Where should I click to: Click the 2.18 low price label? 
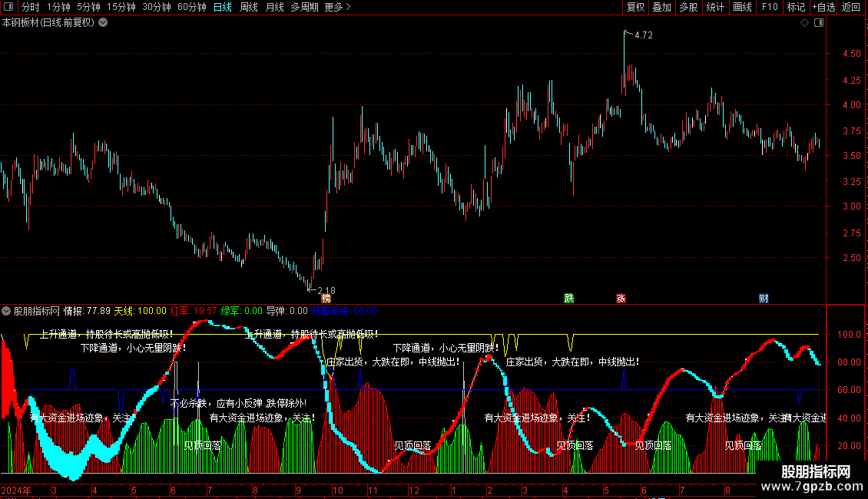pyautogui.click(x=326, y=290)
